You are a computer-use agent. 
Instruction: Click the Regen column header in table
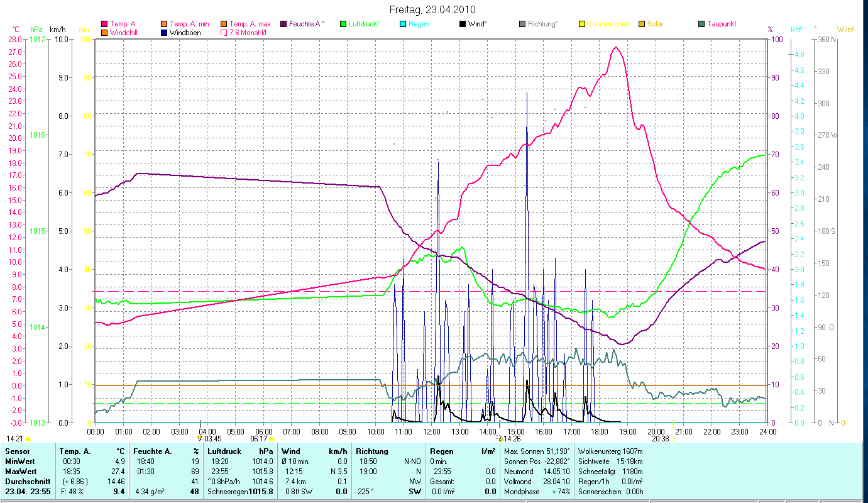pos(442,451)
